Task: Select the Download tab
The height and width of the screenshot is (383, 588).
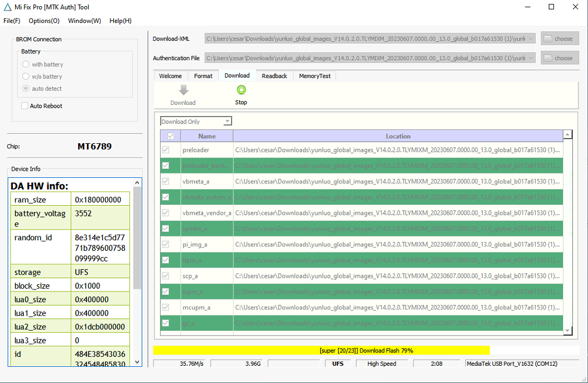Action: (x=237, y=75)
